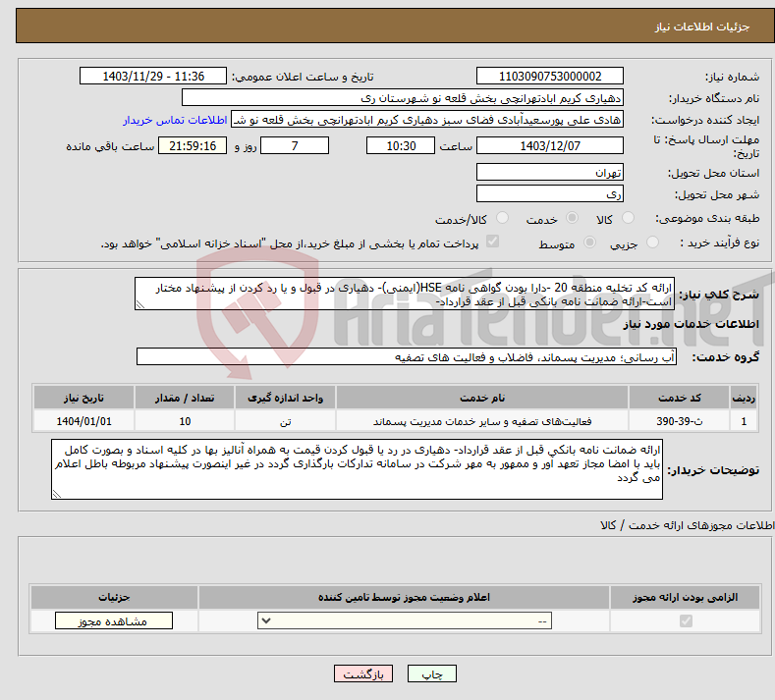This screenshot has height=700, width=775.
Task: Click the unit cell تن
Action: tap(285, 421)
